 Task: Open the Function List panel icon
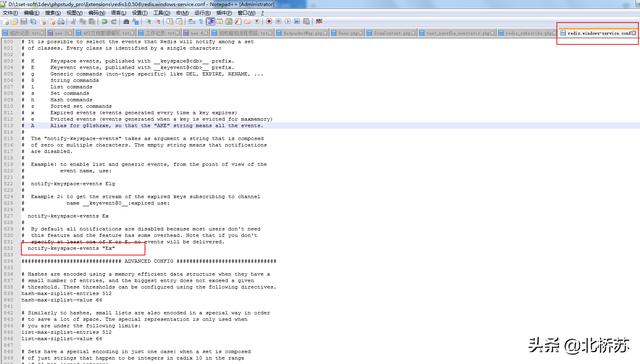click(x=238, y=22)
